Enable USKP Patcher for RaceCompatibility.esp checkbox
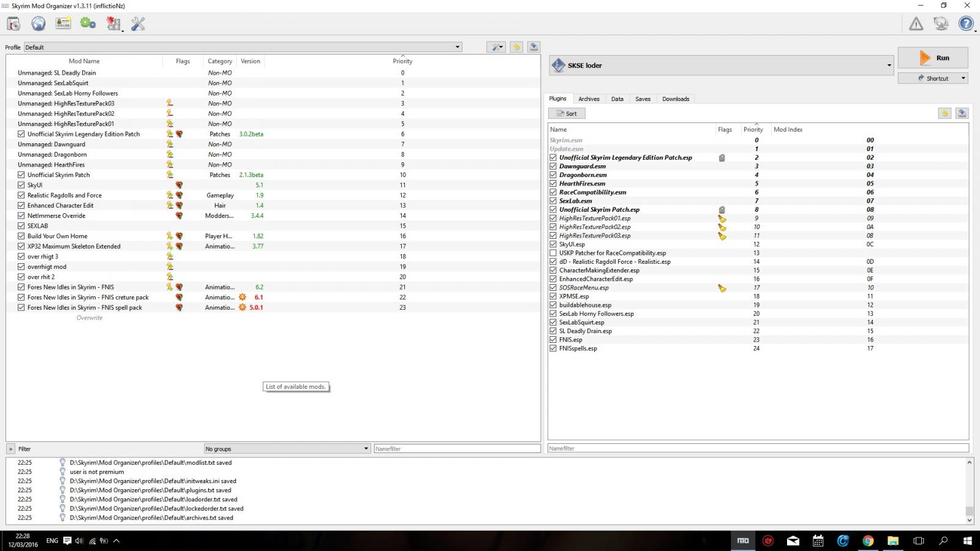 (554, 253)
